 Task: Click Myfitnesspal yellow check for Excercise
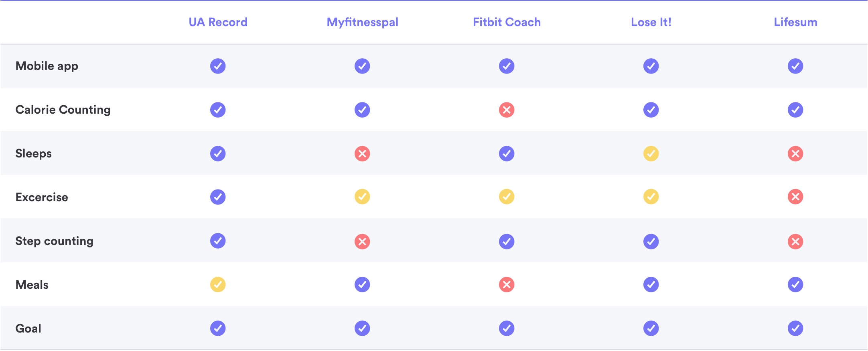tap(362, 197)
